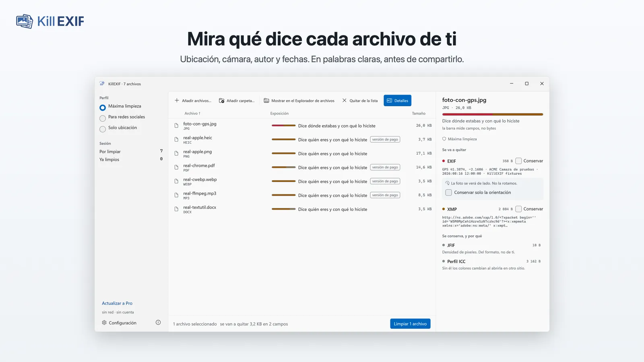Click the 14,6 KB size value
The height and width of the screenshot is (362, 644).
click(424, 167)
